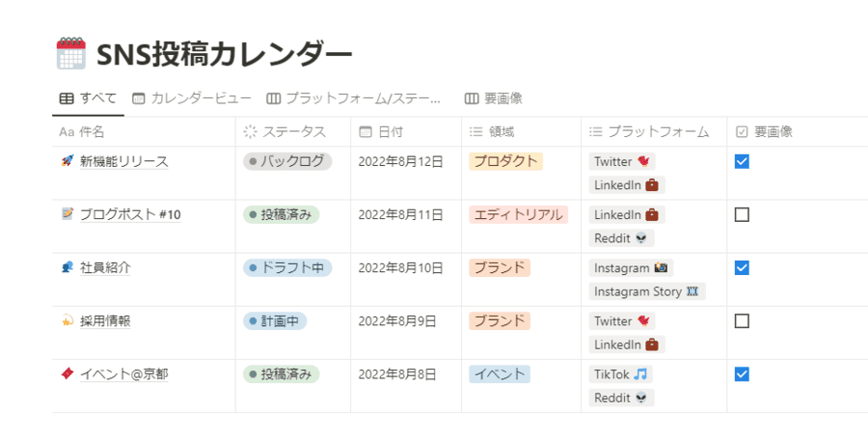Click the star icon of 採用情報
868x440 pixels.
[x=67, y=321]
